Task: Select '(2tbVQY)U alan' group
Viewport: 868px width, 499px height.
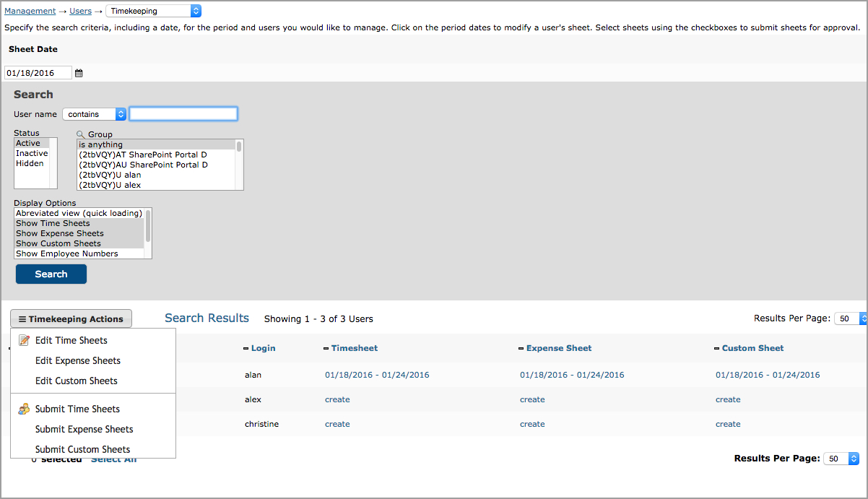Action: pos(156,175)
